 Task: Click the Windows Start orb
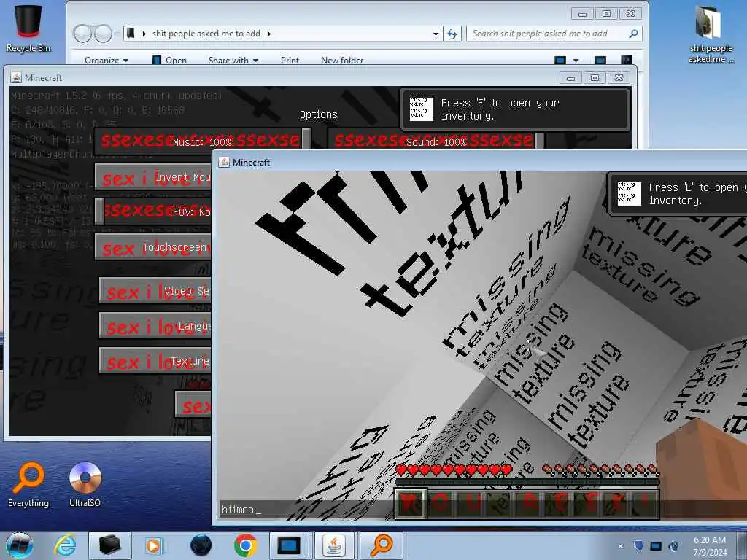(x=20, y=545)
